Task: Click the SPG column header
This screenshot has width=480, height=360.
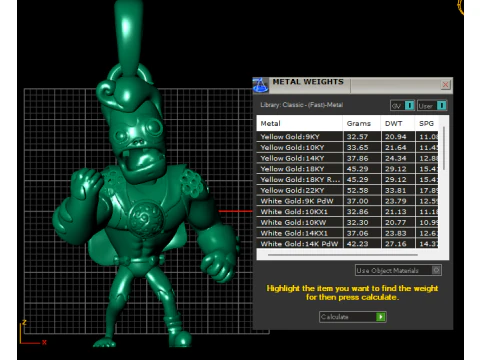Action: coord(427,123)
